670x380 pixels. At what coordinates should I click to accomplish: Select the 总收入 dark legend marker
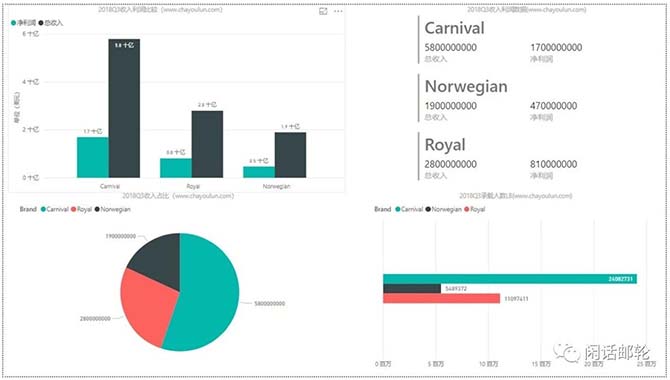(x=41, y=23)
